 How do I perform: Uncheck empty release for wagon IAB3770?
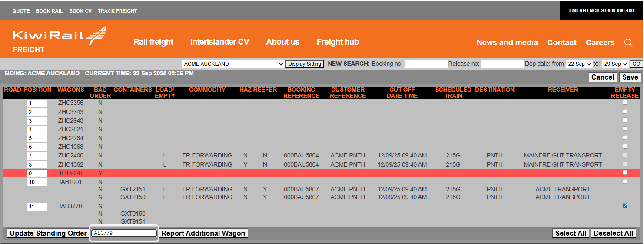point(625,206)
